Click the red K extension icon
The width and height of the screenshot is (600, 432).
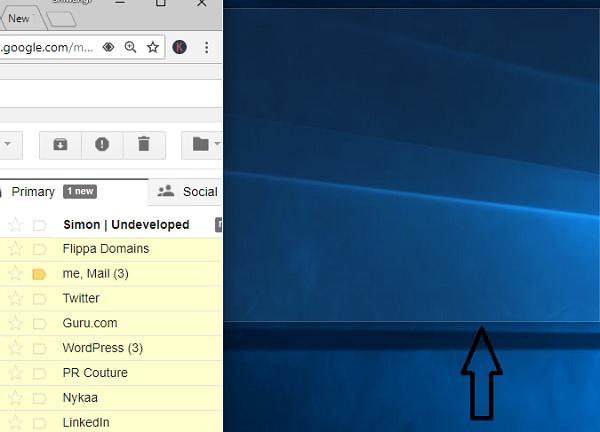pos(180,47)
